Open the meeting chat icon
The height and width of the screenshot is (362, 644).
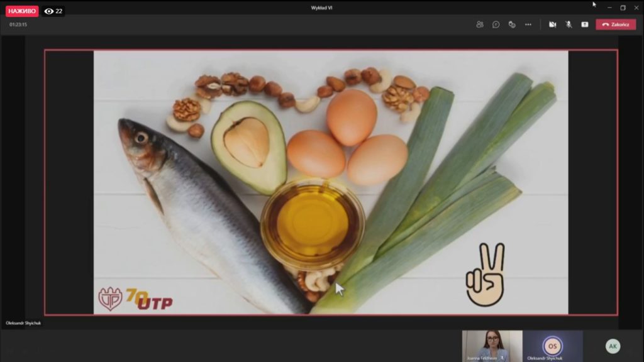(x=496, y=25)
